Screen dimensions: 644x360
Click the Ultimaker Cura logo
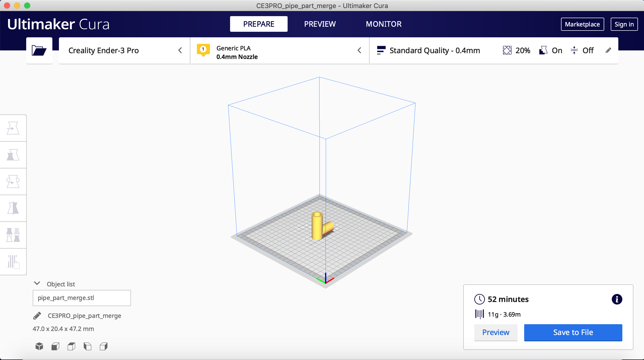click(58, 24)
